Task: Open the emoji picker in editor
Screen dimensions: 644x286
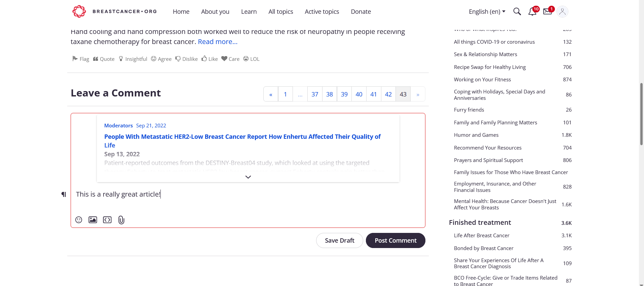Action: 79,220
